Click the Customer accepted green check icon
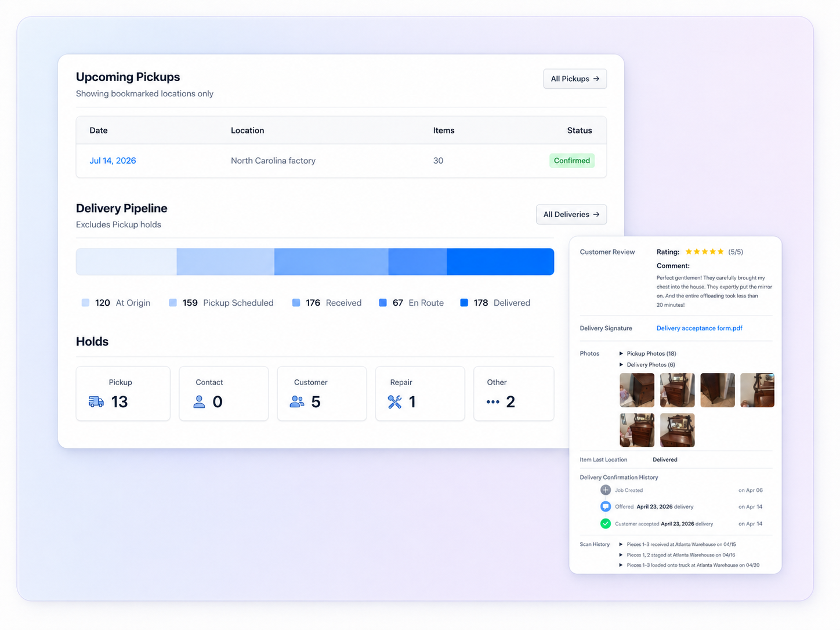Viewport: 840px width, 630px height. 606,523
